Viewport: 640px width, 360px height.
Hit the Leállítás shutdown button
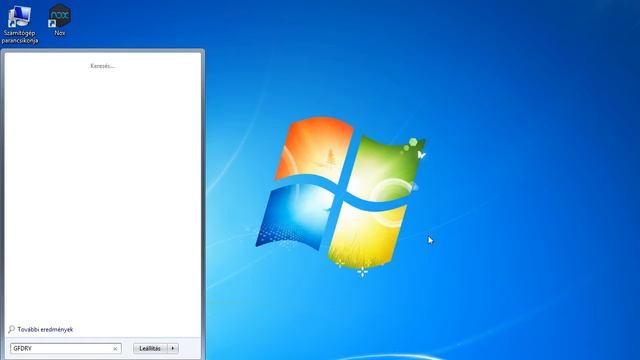point(150,349)
